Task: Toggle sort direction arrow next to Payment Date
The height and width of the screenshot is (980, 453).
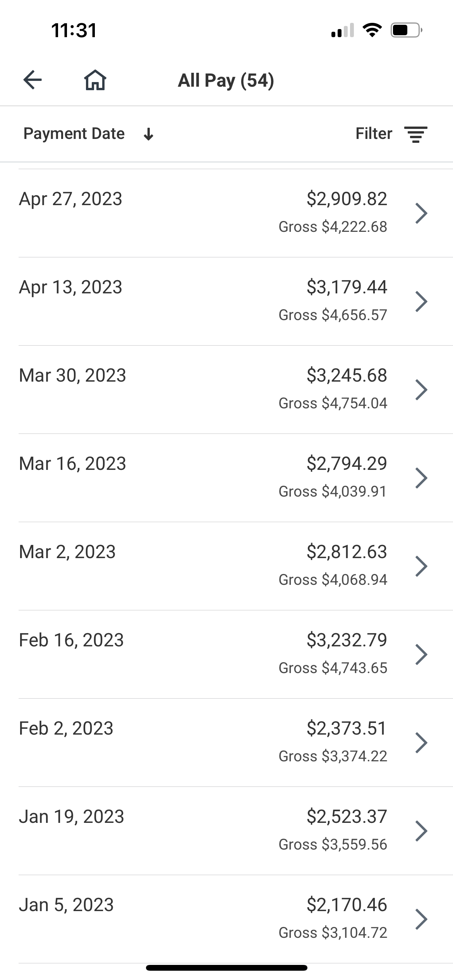Action: tap(148, 134)
